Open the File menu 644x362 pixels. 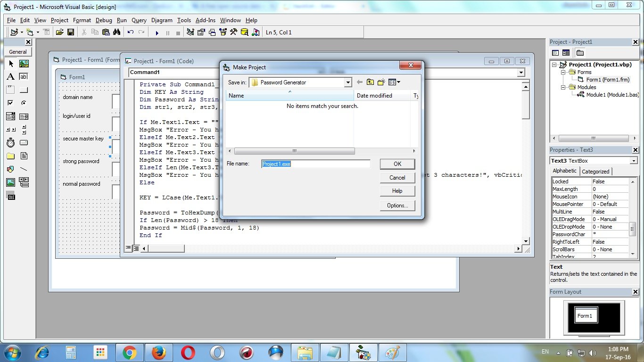click(x=11, y=20)
